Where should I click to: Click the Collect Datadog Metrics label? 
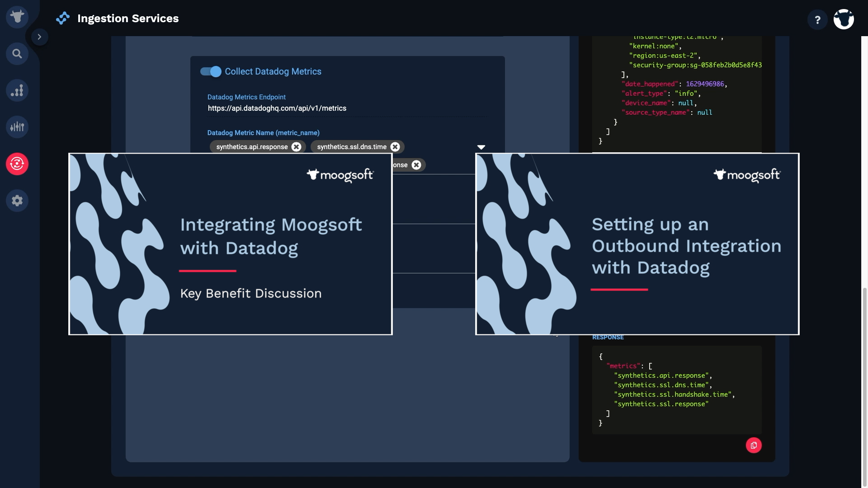point(273,71)
